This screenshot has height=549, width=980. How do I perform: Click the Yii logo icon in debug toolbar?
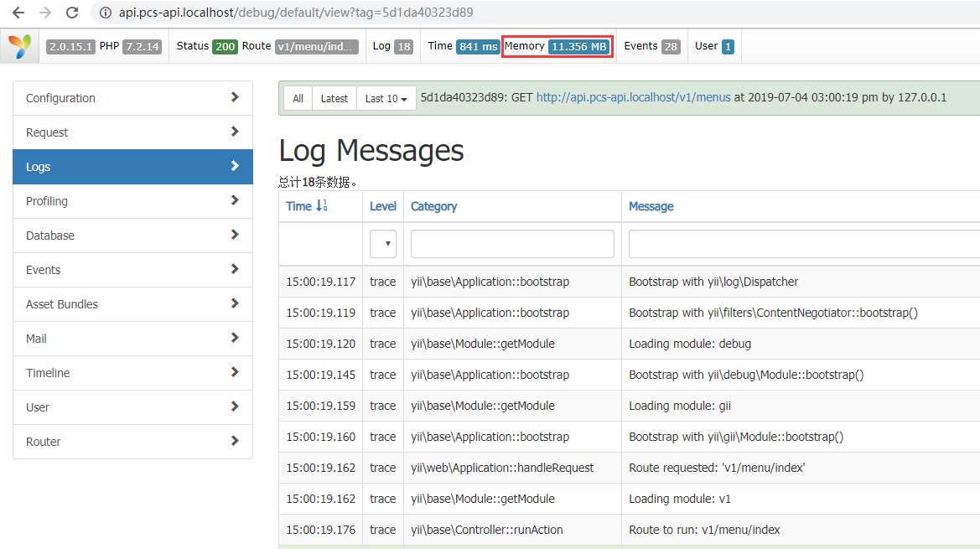click(x=23, y=47)
